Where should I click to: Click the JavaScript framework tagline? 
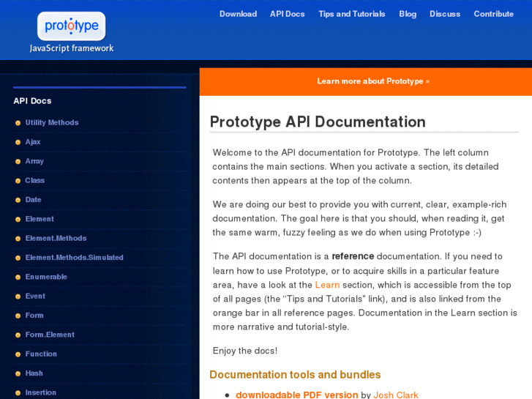click(x=72, y=48)
